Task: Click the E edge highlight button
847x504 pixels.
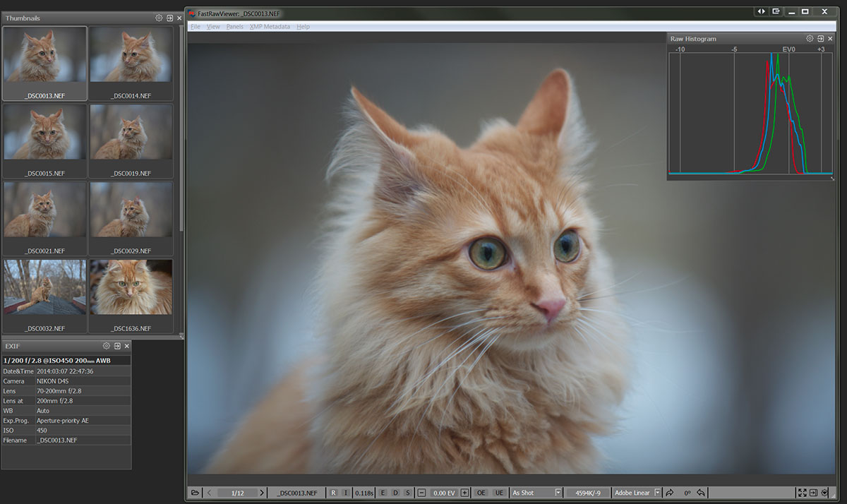Action: [x=383, y=493]
